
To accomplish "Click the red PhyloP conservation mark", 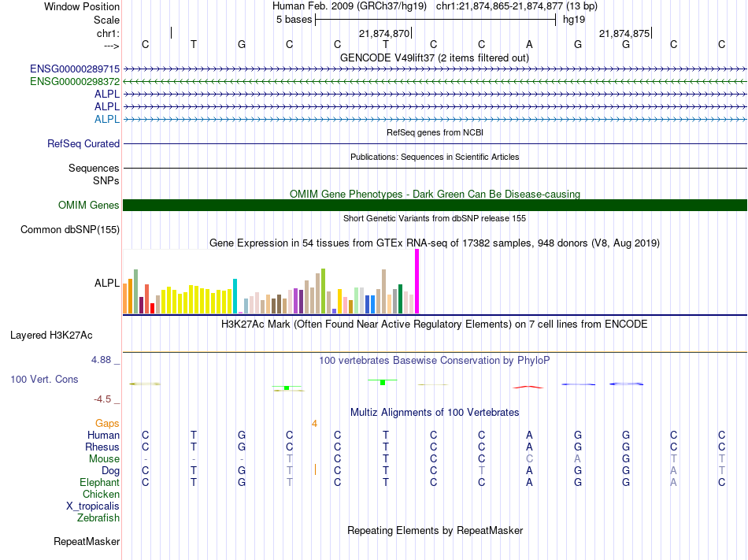I will [528, 387].
